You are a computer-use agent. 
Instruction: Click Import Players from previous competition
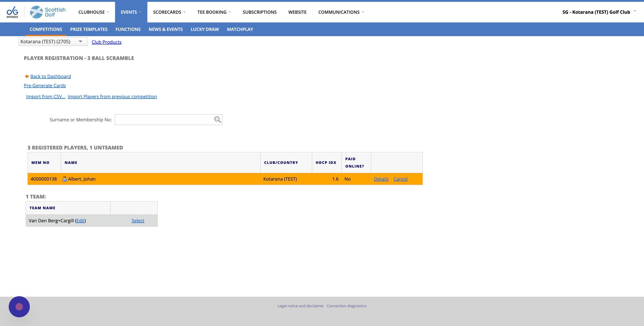(112, 97)
